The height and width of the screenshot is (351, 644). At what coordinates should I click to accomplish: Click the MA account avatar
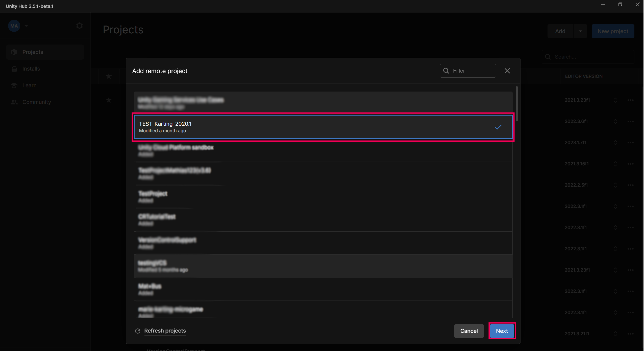(14, 26)
